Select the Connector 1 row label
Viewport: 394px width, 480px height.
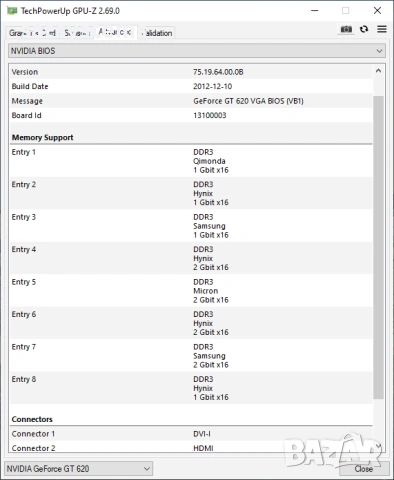click(33, 434)
